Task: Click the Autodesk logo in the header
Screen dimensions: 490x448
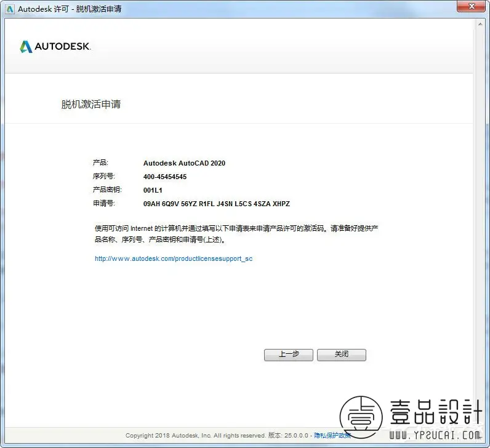Action: pyautogui.click(x=55, y=47)
